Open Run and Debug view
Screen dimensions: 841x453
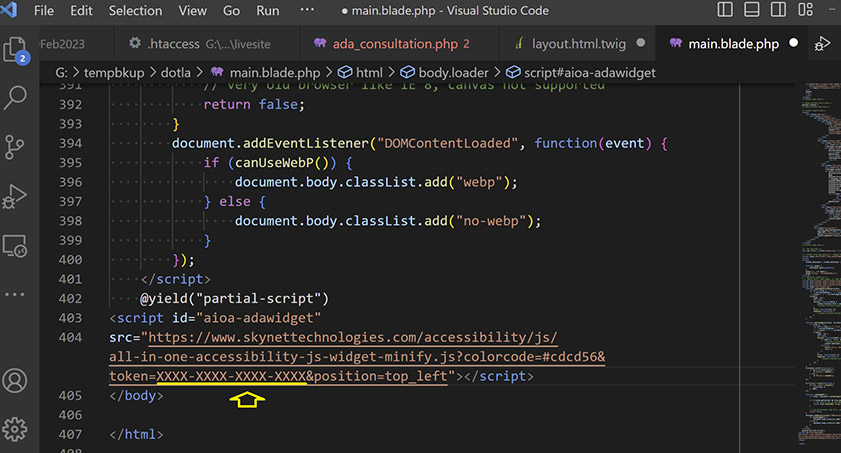tap(15, 195)
